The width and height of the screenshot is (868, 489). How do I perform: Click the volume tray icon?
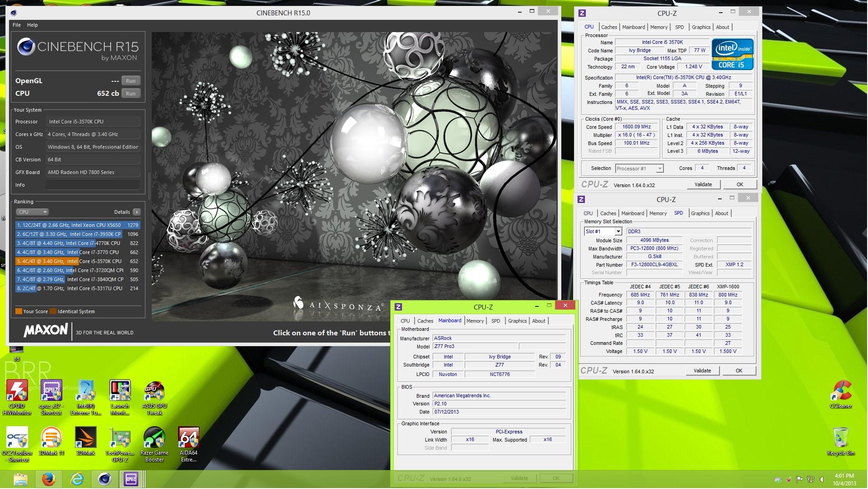pos(821,480)
